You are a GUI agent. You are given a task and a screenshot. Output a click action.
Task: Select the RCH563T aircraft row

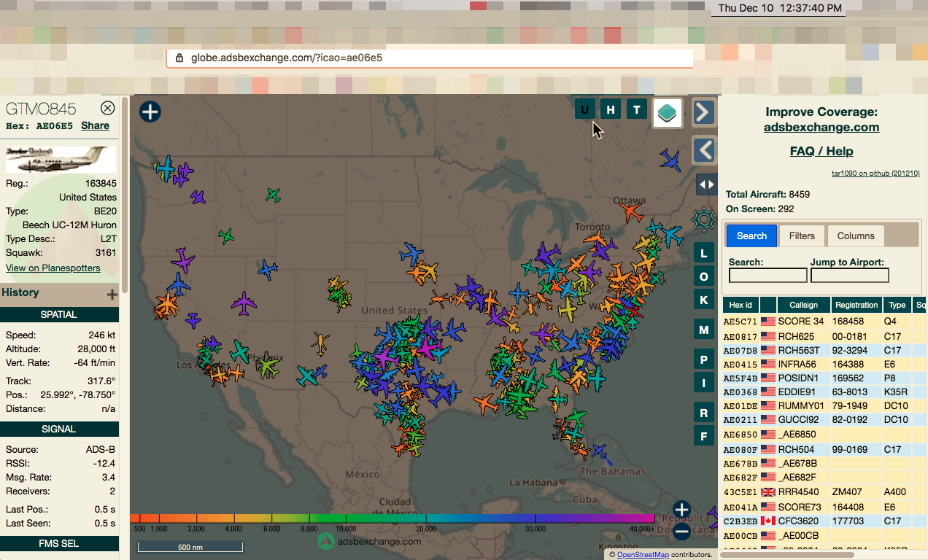click(824, 350)
